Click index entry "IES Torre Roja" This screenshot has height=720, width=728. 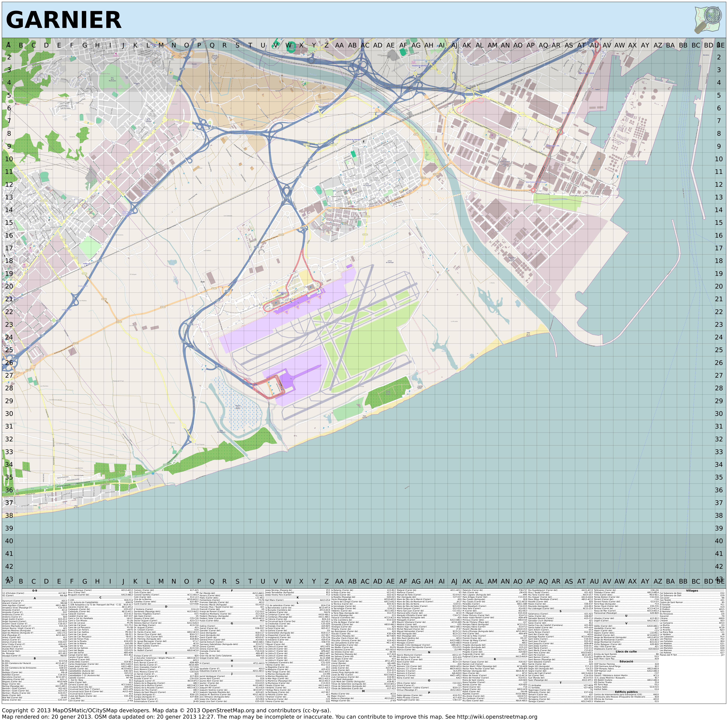[x=626, y=685]
